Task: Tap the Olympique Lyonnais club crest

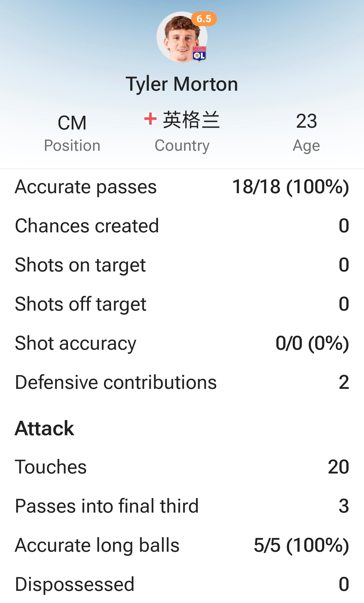Action: click(199, 54)
